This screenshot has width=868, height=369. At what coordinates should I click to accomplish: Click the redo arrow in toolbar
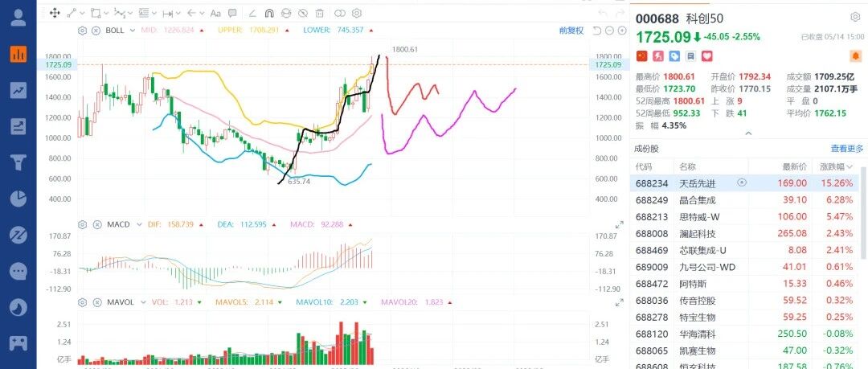[x=619, y=13]
